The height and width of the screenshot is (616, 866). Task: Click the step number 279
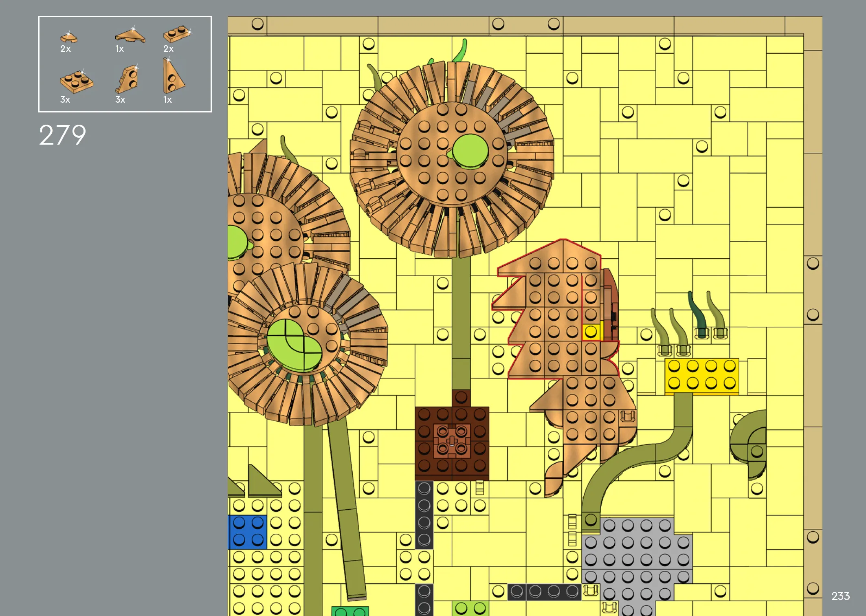pos(62,135)
